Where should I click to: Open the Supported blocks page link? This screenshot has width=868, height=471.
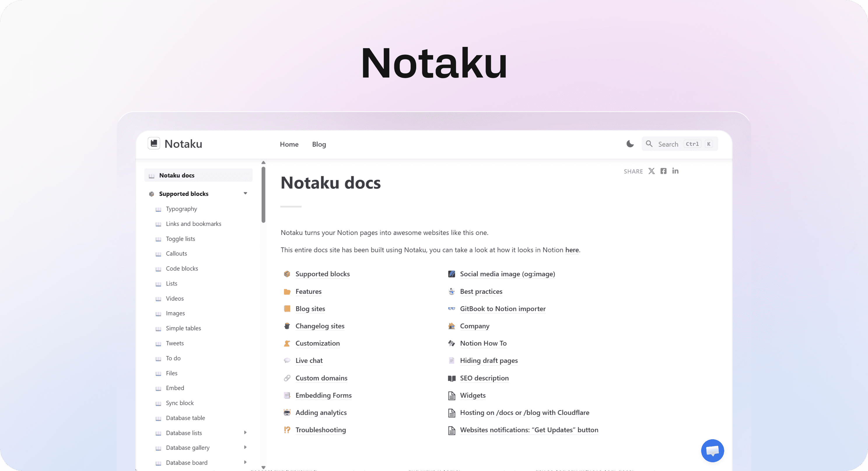[x=323, y=274]
